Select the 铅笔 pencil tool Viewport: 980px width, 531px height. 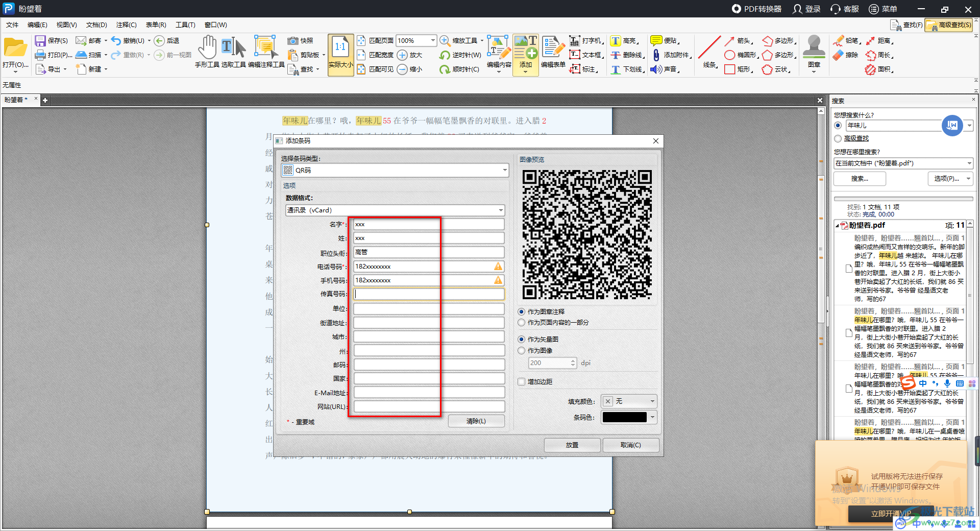pos(838,41)
